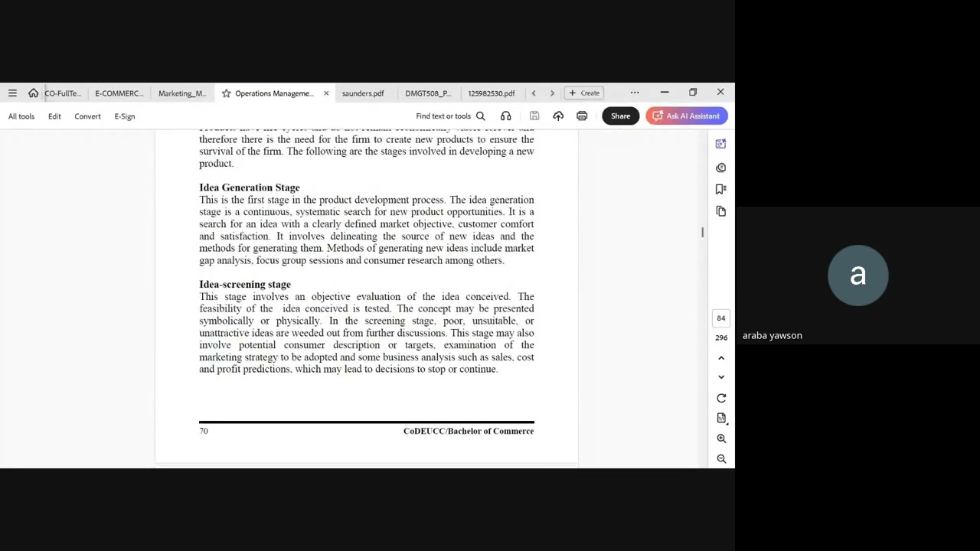
Task: Close the Operations Management tab
Action: coord(326,93)
